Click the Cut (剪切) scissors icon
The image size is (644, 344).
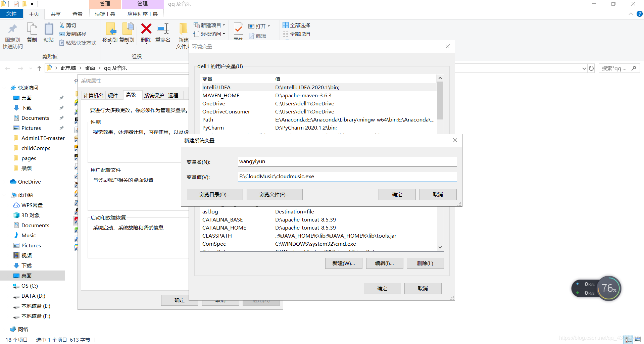pos(62,25)
